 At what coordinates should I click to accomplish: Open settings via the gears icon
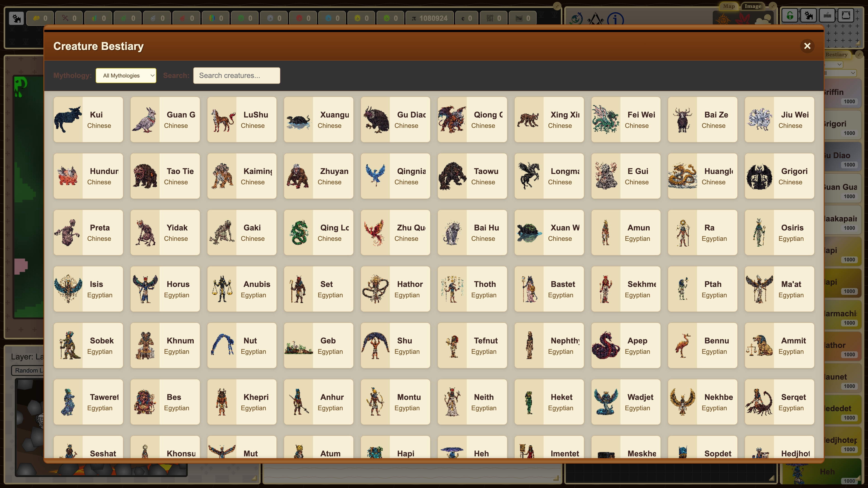pos(809,15)
